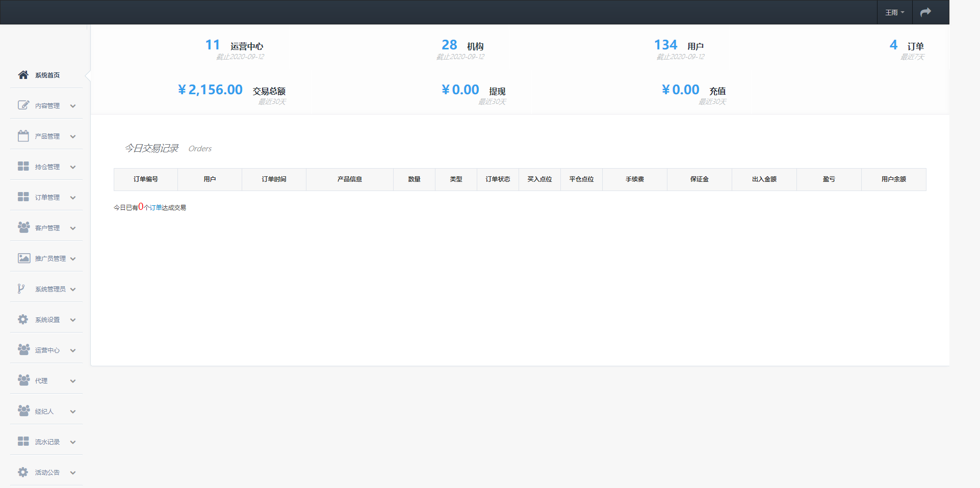Image resolution: width=980 pixels, height=488 pixels.
Task: Click the home icon for 系统首页
Action: [x=23, y=75]
